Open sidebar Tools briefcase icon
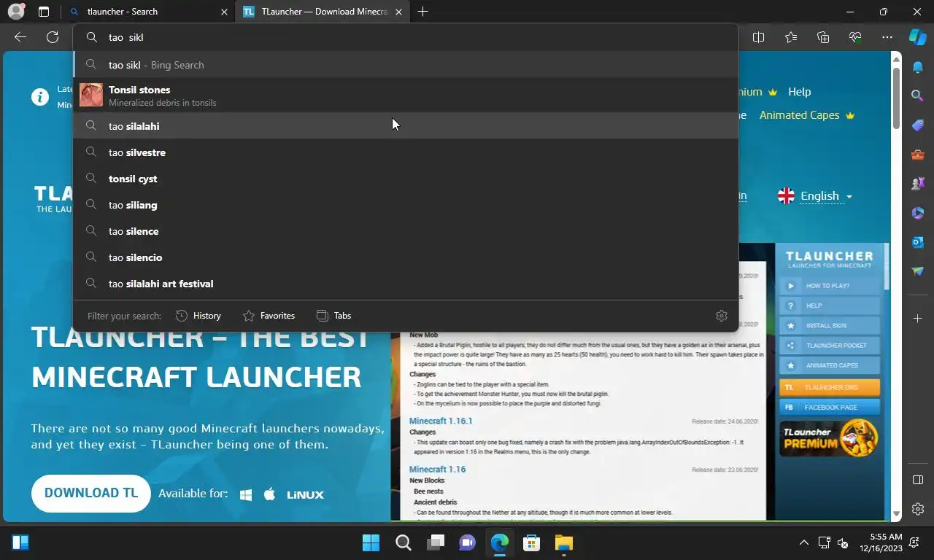 pos(918,155)
